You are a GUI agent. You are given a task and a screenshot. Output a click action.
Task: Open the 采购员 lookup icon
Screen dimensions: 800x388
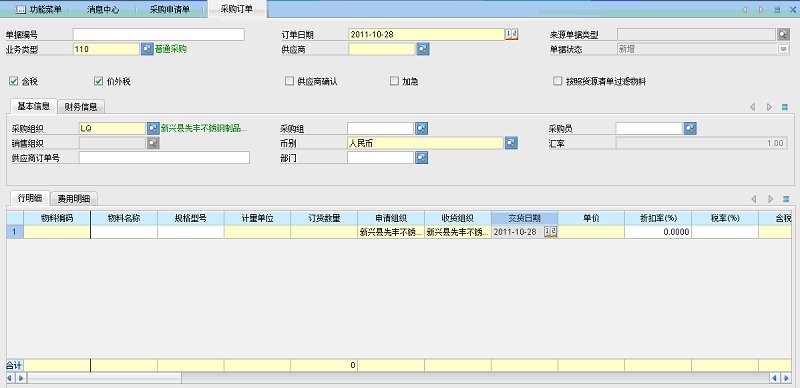(x=690, y=129)
